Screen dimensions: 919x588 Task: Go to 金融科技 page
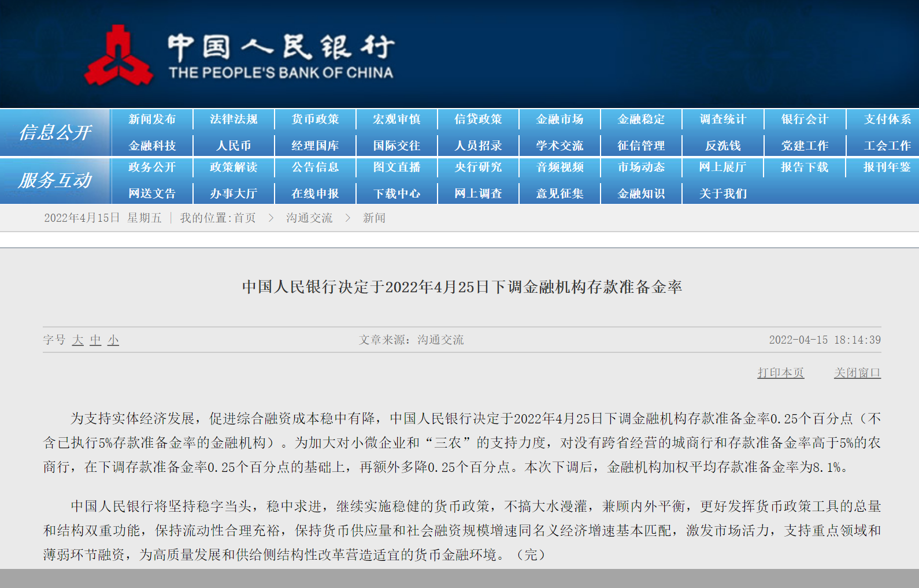coord(152,146)
